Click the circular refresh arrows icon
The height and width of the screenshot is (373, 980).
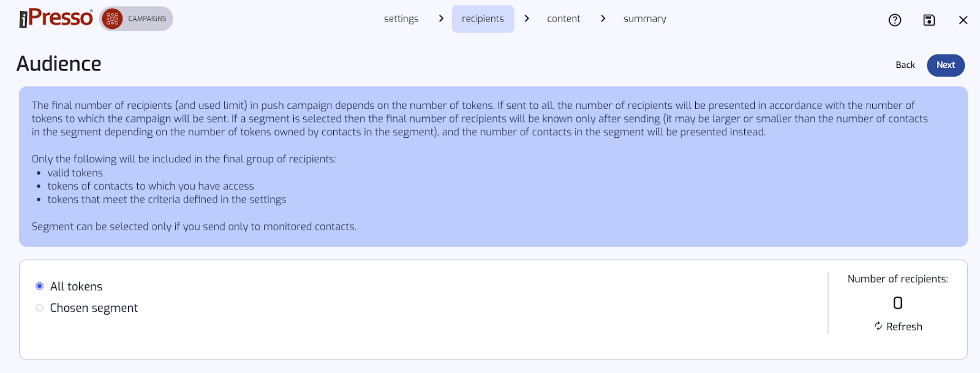tap(878, 326)
